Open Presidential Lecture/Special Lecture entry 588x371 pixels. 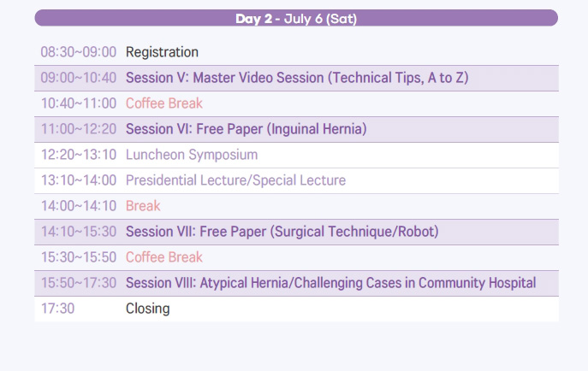tap(235, 180)
